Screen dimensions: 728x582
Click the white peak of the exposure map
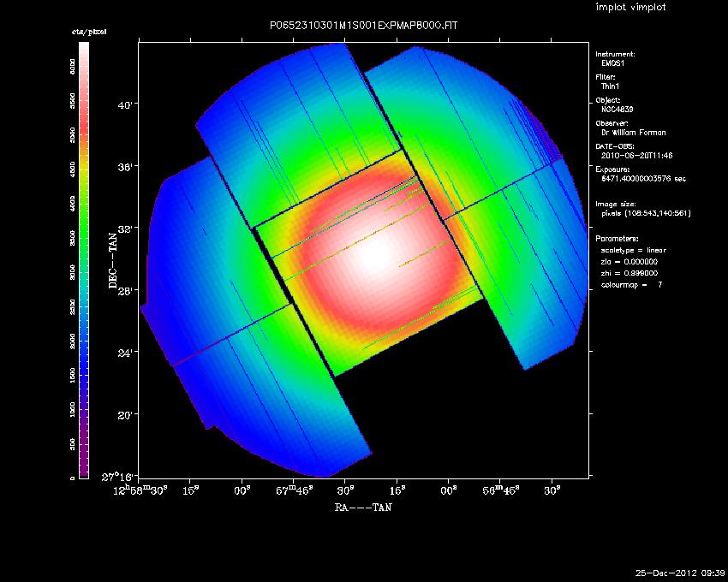[x=373, y=255]
